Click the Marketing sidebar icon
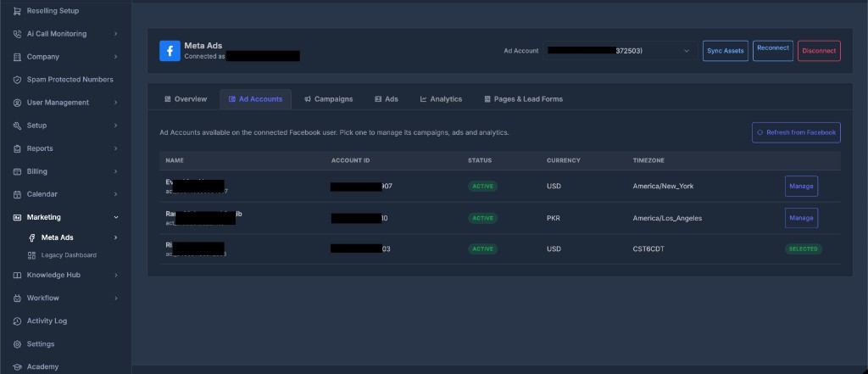Screen dimensions: 868x374 17,217
